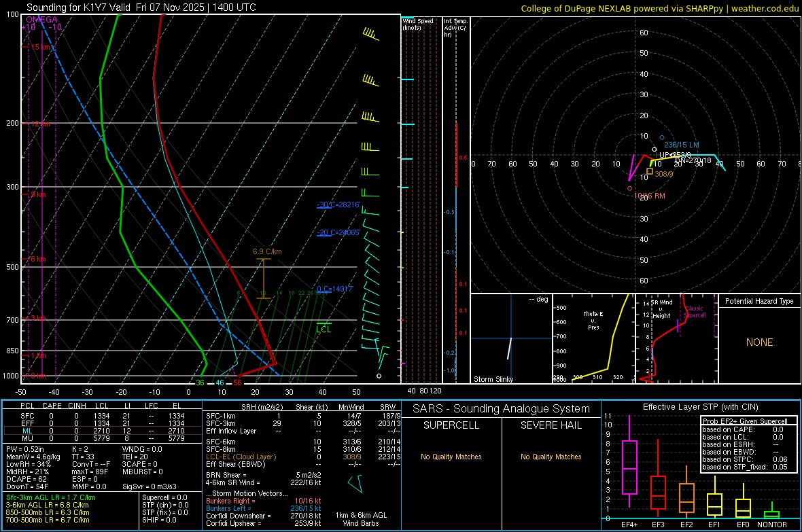Click the DN=270/18 label on the hodograph
This screenshot has width=802, height=532.
click(x=693, y=160)
